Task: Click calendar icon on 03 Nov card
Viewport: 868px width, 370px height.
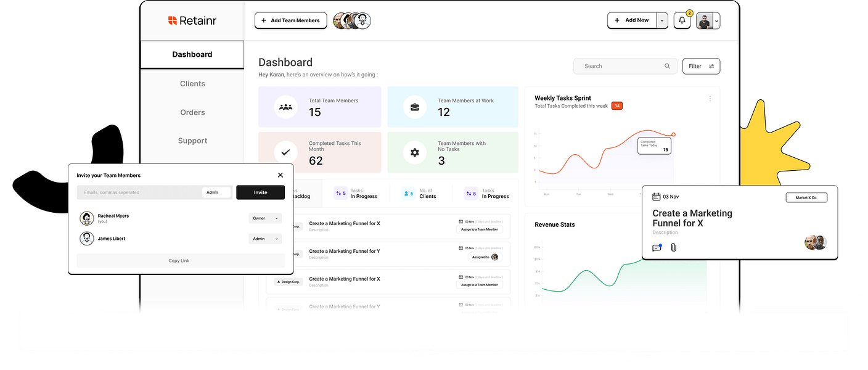Action: coord(657,197)
